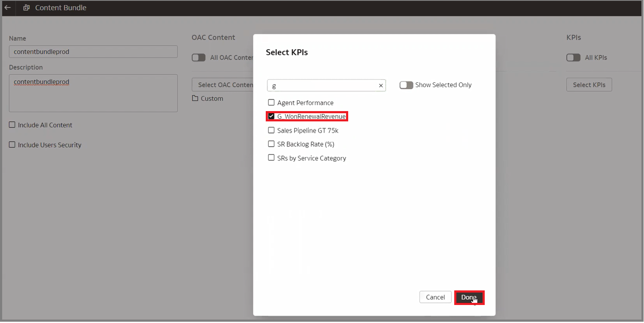Check the Agent Performance checkbox

point(271,102)
